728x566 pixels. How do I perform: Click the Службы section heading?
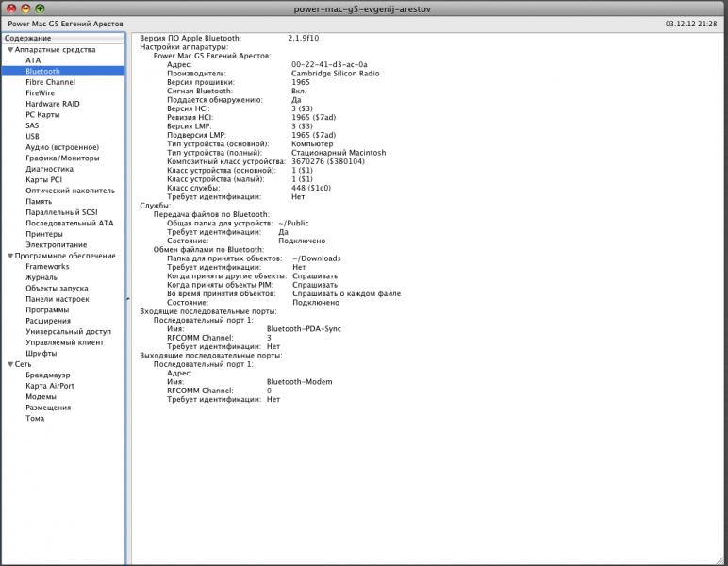(156, 206)
